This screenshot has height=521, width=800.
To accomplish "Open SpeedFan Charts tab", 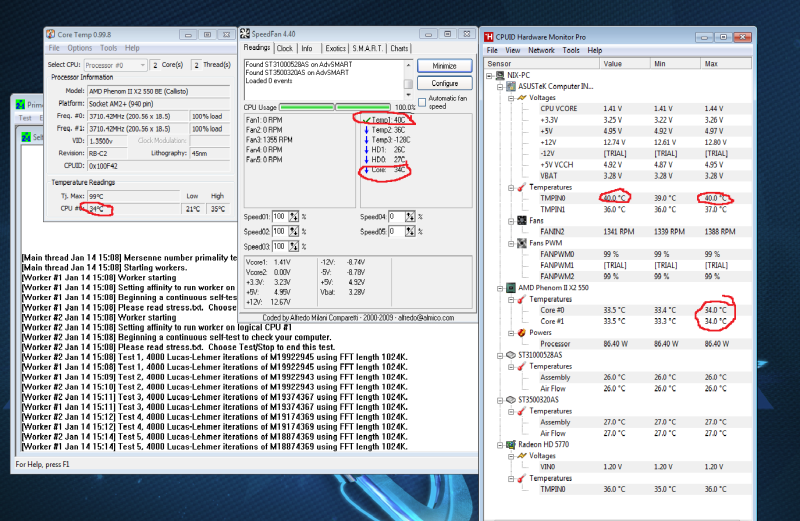I will tap(399, 48).
